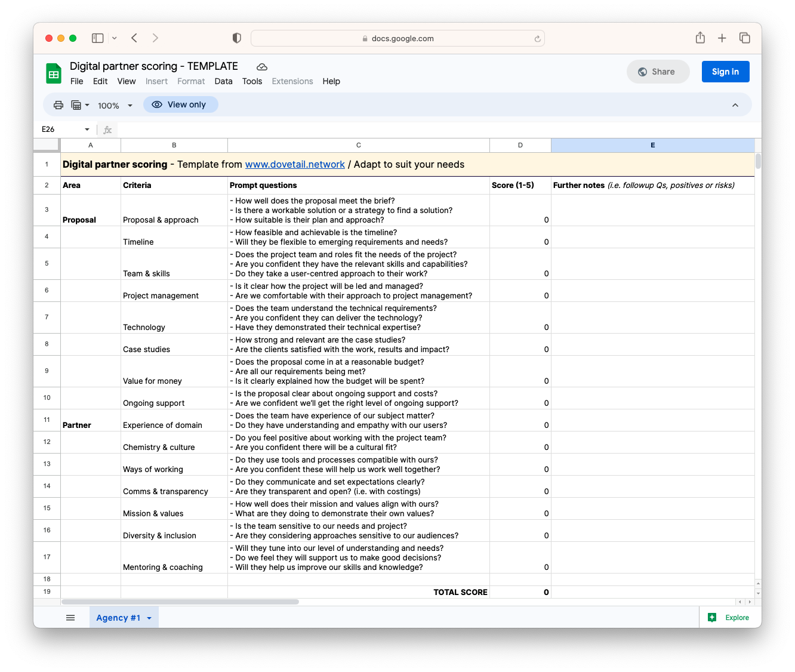
Task: Click the filter views grid icon
Action: pyautogui.click(x=78, y=104)
